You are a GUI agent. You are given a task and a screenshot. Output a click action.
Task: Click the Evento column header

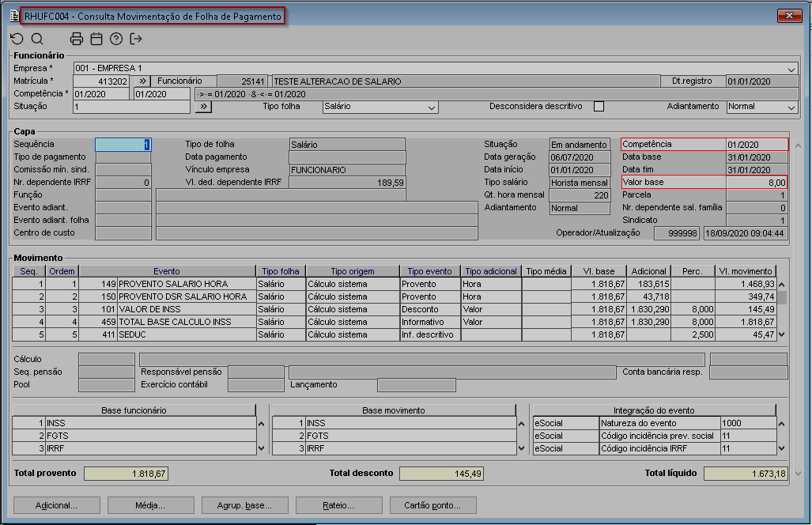click(167, 271)
